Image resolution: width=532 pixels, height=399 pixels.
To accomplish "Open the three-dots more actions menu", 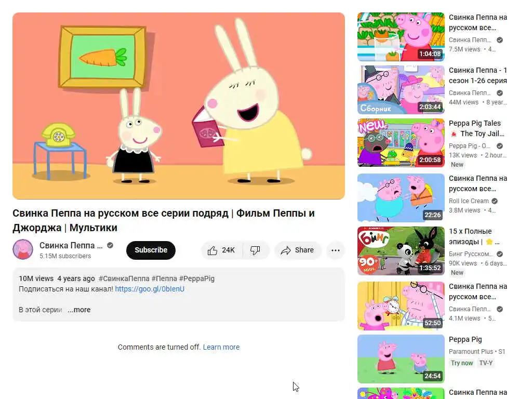I will (335, 250).
